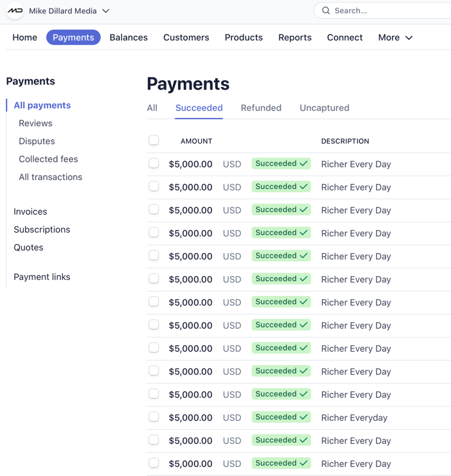This screenshot has height=476, width=451.
Task: Open Balances in the top navigation
Action: [x=128, y=38]
